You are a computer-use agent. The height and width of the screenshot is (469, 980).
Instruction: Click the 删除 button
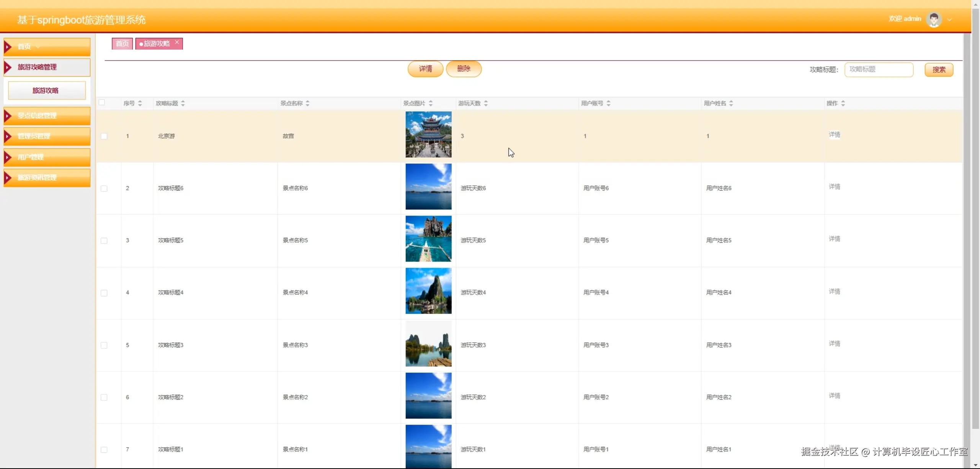(x=464, y=69)
